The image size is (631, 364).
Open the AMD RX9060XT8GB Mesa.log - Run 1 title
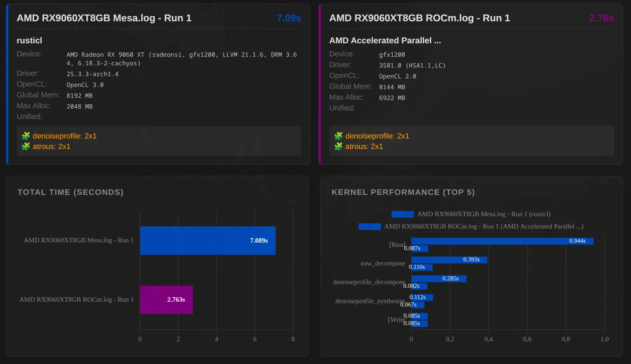point(104,18)
